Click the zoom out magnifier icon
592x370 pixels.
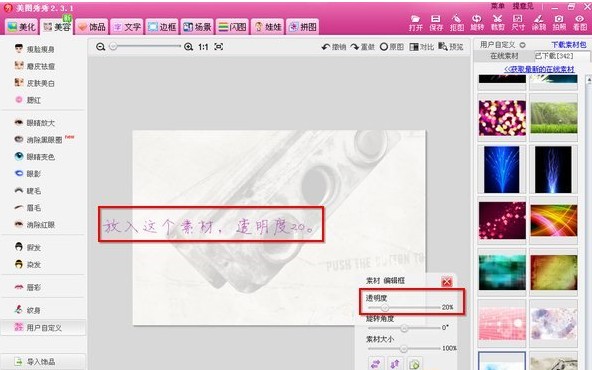pyautogui.click(x=100, y=47)
